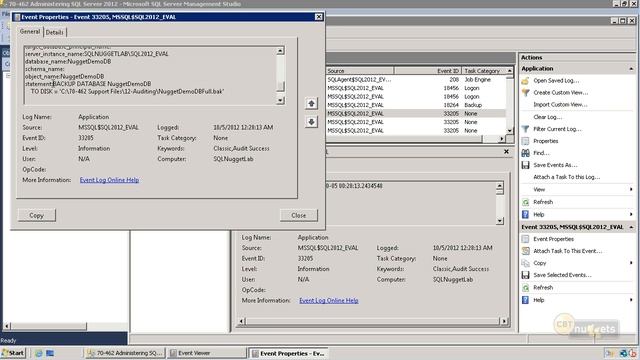This screenshot has height=360, width=640.
Task: Click the Attach Task To This Event icon
Action: [x=525, y=251]
